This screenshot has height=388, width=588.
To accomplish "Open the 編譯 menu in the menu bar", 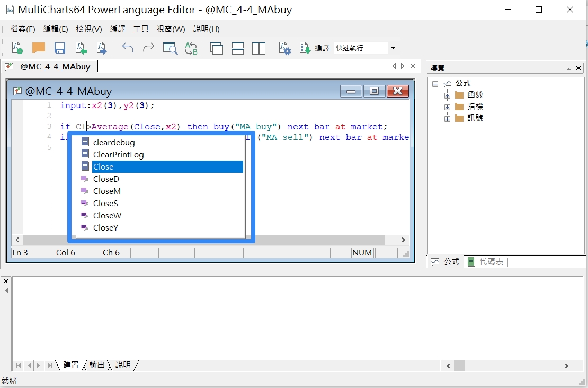I will pos(118,29).
